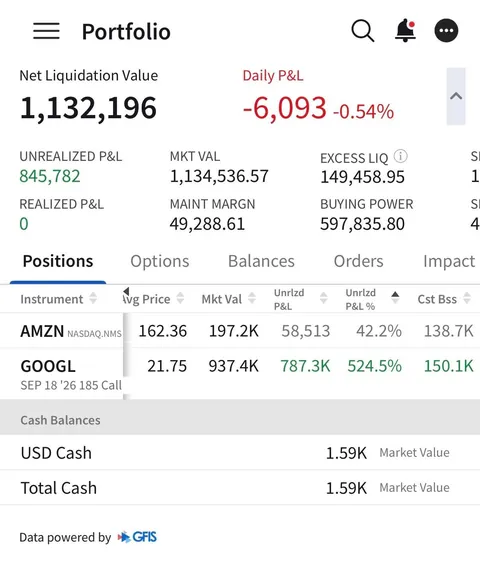This screenshot has height=573, width=480.
Task: Open the Total Cash row
Action: (x=240, y=488)
